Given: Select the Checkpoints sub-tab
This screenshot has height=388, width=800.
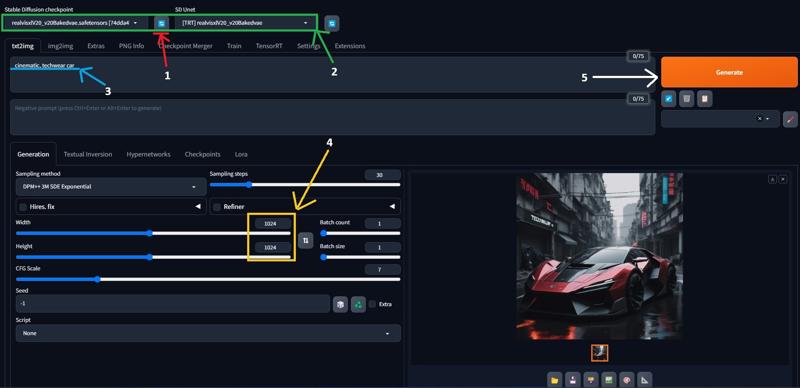Looking at the screenshot, I should click(203, 154).
